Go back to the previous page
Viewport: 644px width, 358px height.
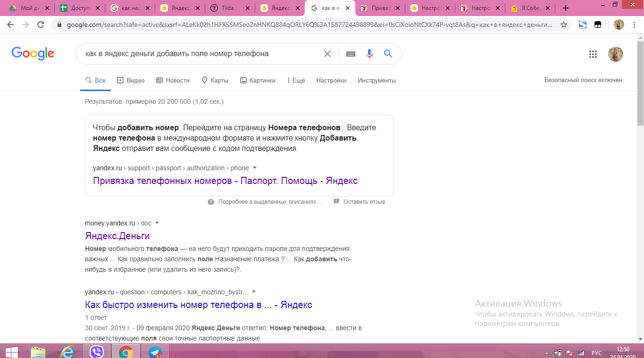(10, 25)
